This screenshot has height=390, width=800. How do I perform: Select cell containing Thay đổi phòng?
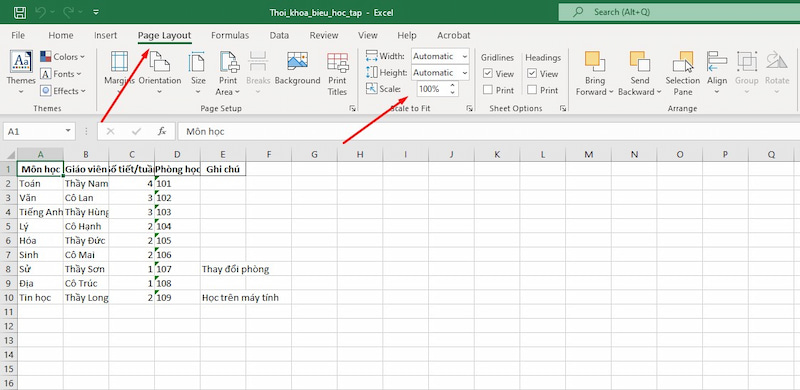(223, 269)
